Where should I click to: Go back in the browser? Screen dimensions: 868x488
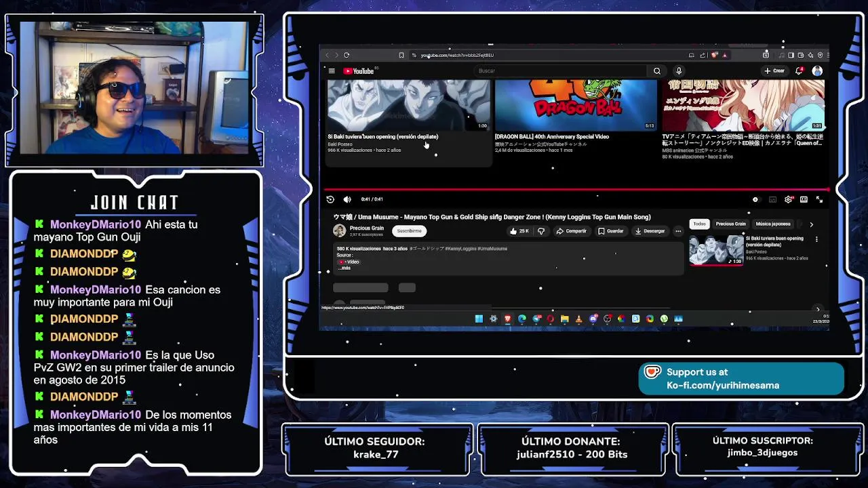[327, 55]
